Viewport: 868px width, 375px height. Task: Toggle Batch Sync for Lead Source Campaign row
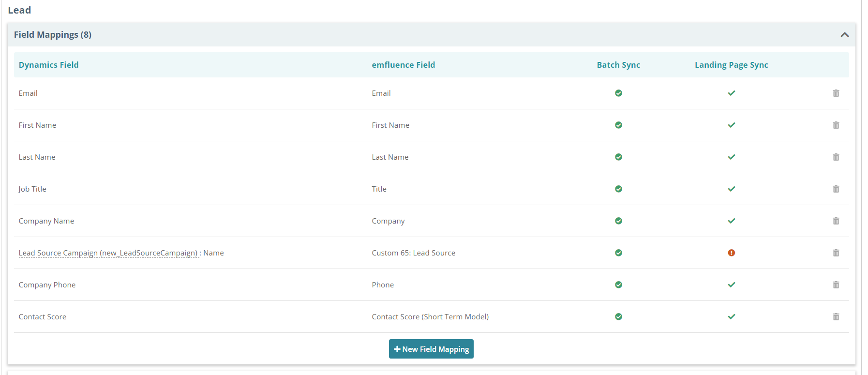pos(618,253)
